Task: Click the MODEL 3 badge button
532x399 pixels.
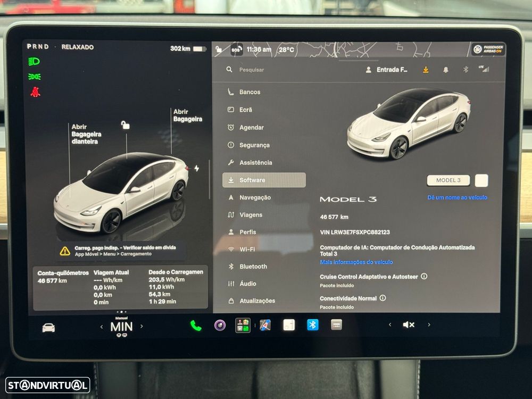Action: pos(448,180)
